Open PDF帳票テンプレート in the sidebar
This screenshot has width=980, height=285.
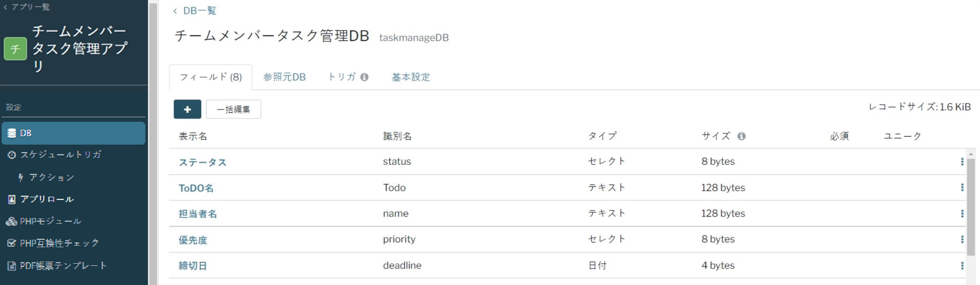pyautogui.click(x=63, y=265)
